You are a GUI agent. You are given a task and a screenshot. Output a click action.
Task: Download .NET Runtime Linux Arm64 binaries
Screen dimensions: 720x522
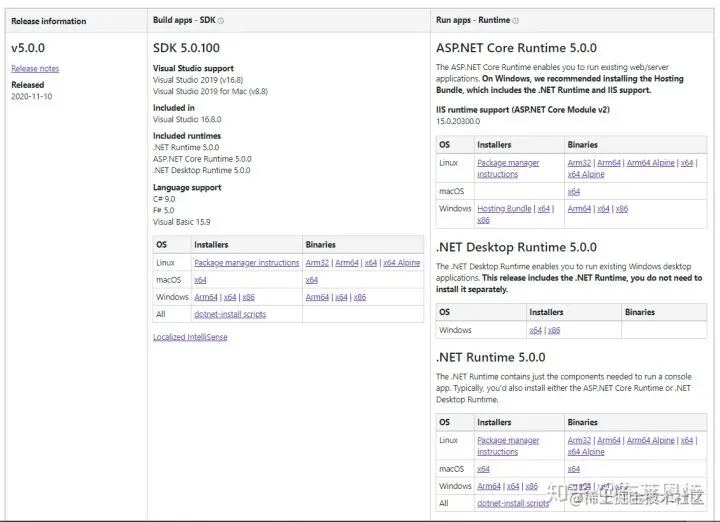click(x=609, y=440)
